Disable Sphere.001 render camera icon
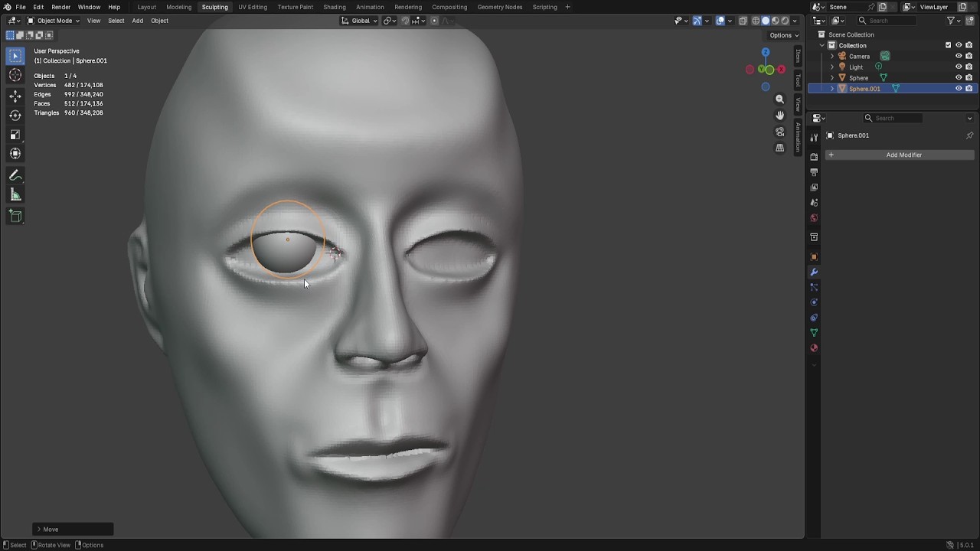 tap(969, 88)
